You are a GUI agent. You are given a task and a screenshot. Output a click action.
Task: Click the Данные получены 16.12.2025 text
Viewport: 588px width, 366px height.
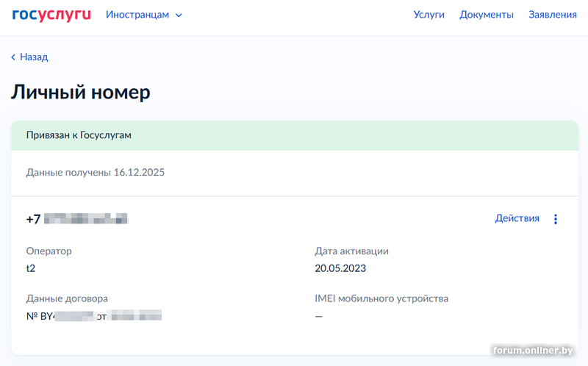pos(96,173)
